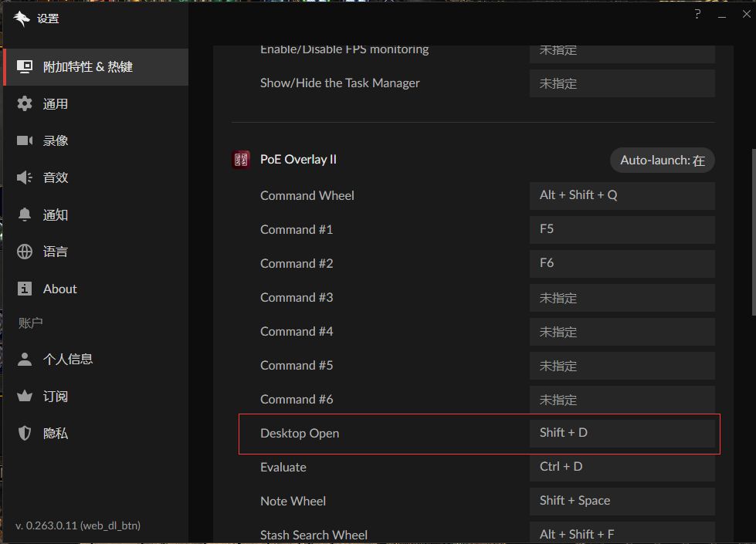Viewport: 756px width, 544px height.
Task: Open the 语言 globe language icon
Action: coord(23,252)
